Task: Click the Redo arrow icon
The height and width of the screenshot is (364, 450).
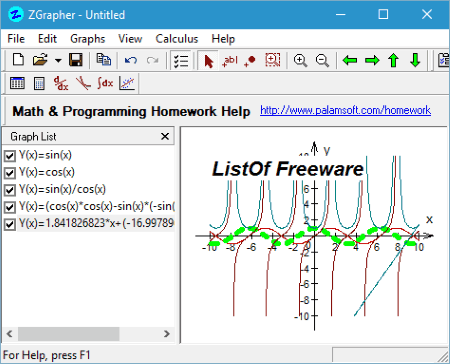Action: tap(152, 60)
